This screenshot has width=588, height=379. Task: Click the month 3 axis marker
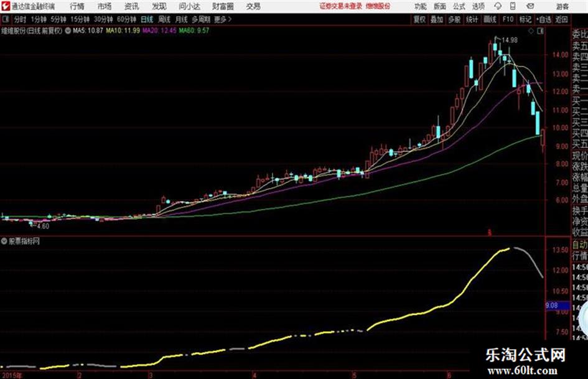coord(151,375)
